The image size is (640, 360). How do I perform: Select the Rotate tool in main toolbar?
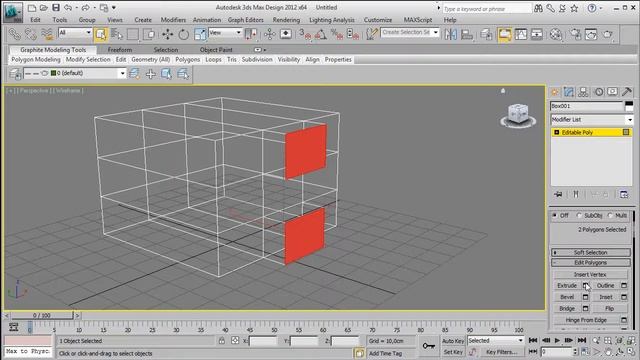click(x=184, y=34)
